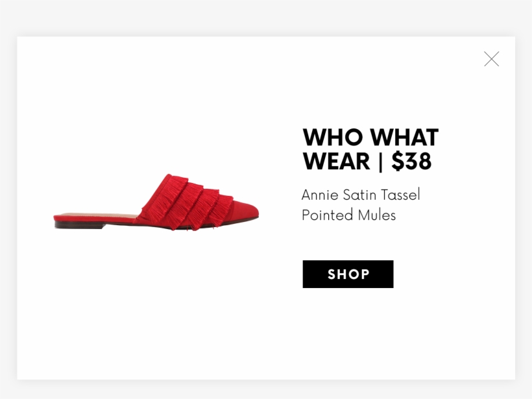Click the word Annie in description
Viewport: 532px width, 399px height.
[320, 195]
